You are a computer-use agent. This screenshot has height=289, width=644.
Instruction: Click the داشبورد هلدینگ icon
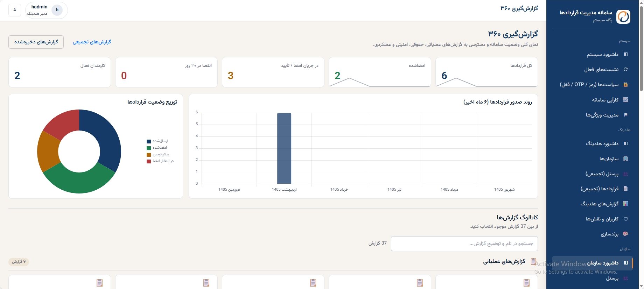[626, 143]
